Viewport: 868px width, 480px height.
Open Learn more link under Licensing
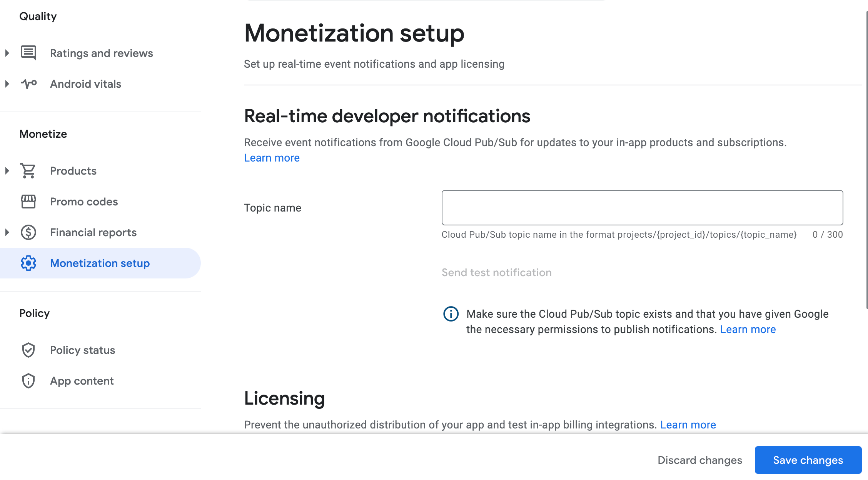coord(688,425)
